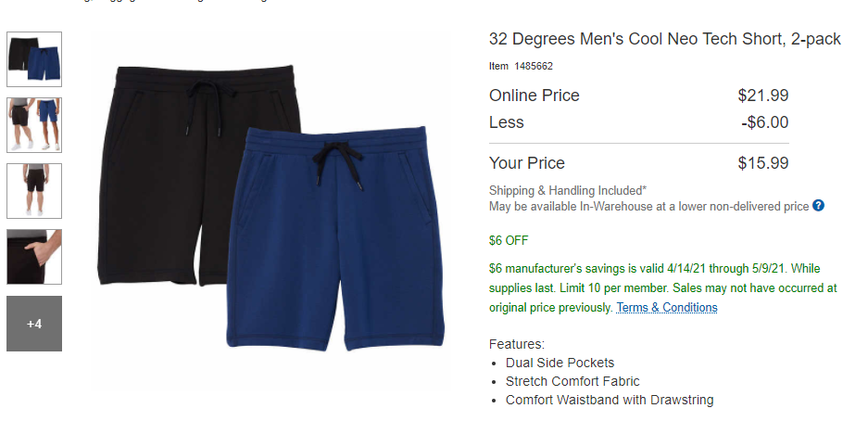Viewport: 868px width, 421px height.
Task: Click the green $6 OFF label
Action: [x=509, y=240]
